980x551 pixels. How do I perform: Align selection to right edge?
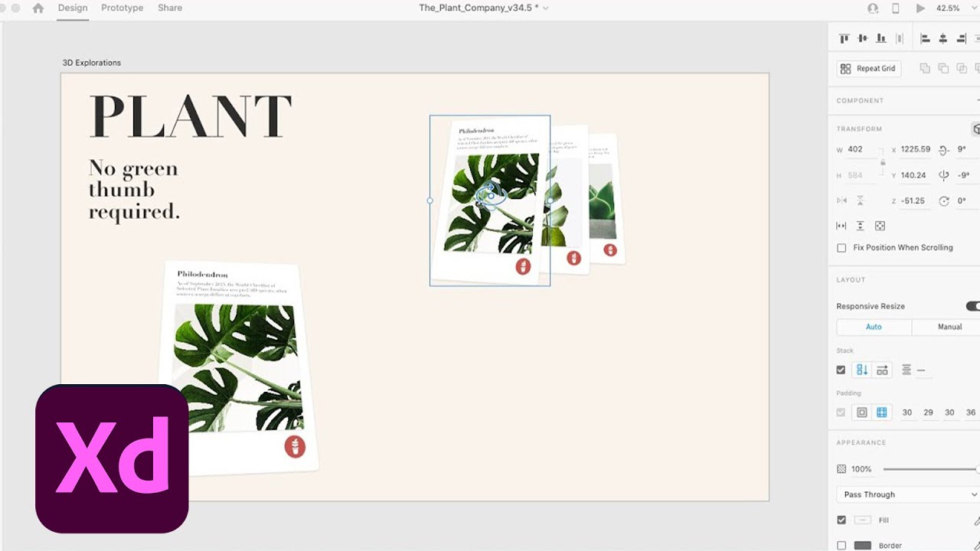click(962, 38)
